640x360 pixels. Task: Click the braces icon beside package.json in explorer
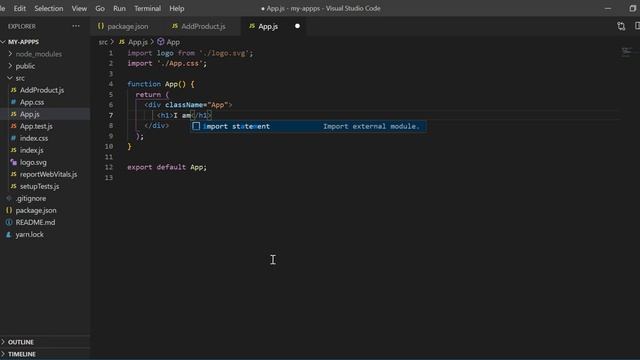point(9,210)
